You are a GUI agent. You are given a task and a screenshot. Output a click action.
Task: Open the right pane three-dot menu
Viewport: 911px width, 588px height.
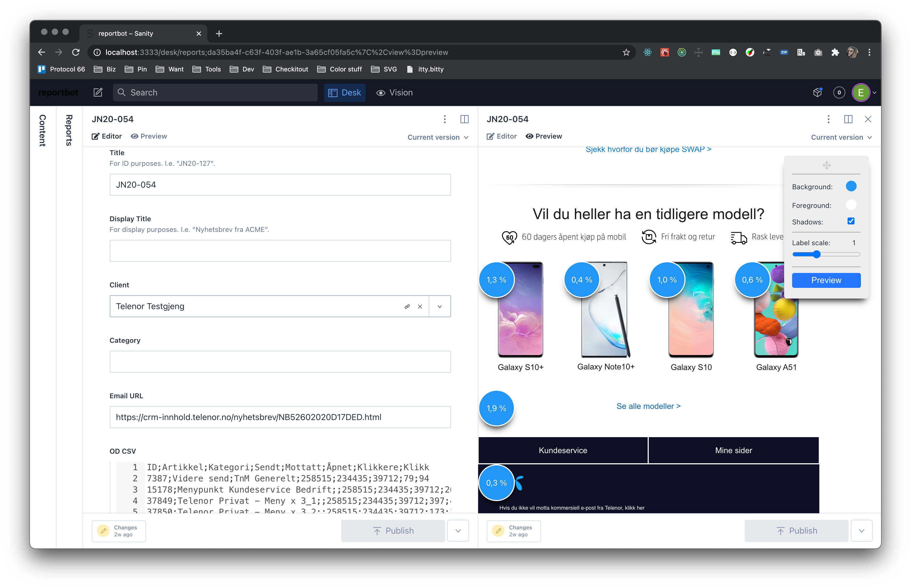pos(829,119)
